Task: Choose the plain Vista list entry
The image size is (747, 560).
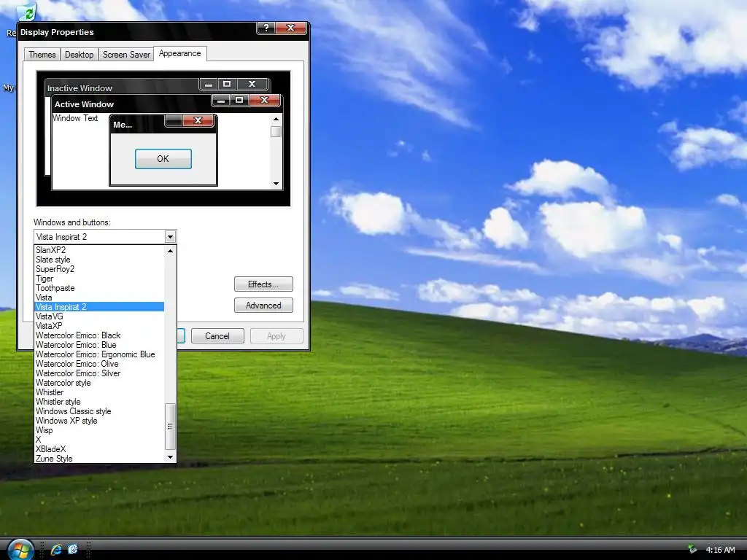Action: 99,297
